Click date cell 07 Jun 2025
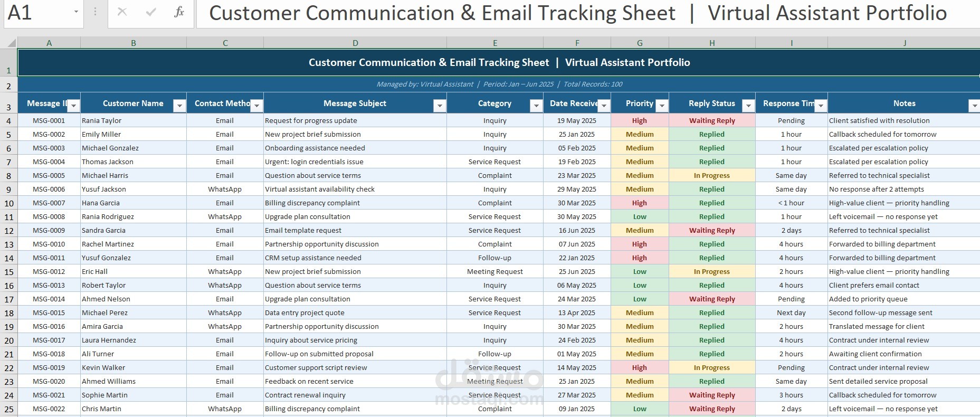The width and height of the screenshot is (980, 417). [x=577, y=244]
